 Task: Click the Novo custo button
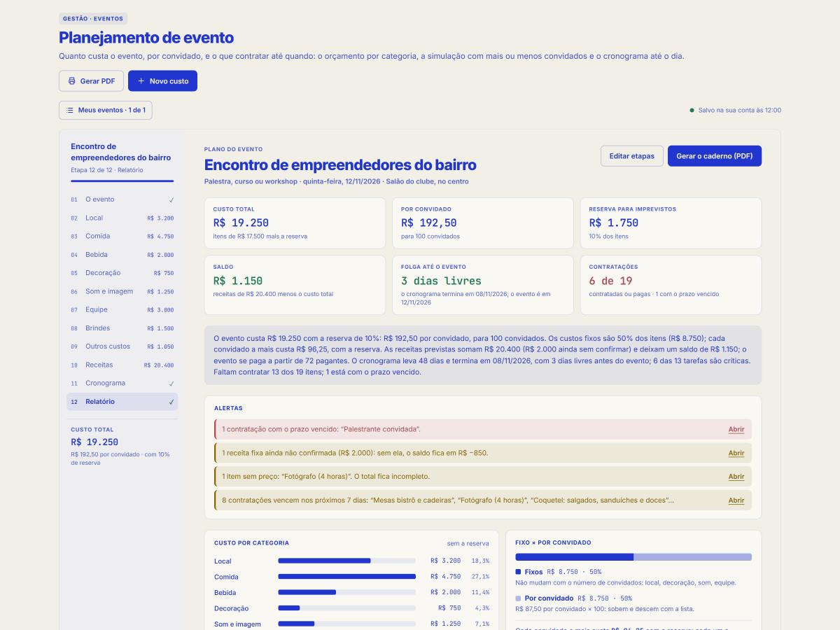(x=163, y=81)
